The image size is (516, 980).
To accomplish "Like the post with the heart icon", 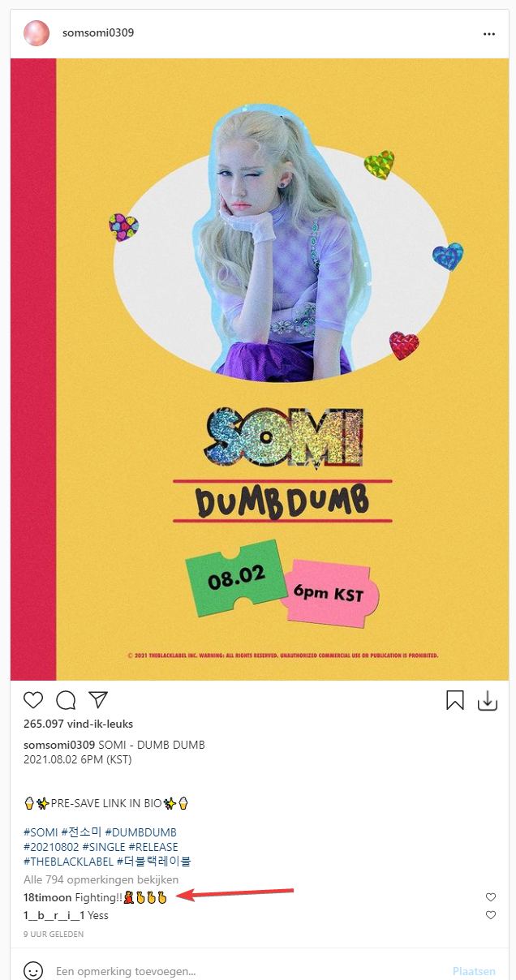I will tap(33, 700).
